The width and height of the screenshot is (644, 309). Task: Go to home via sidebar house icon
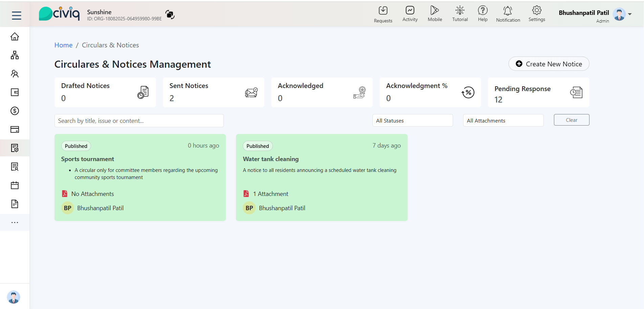15,37
